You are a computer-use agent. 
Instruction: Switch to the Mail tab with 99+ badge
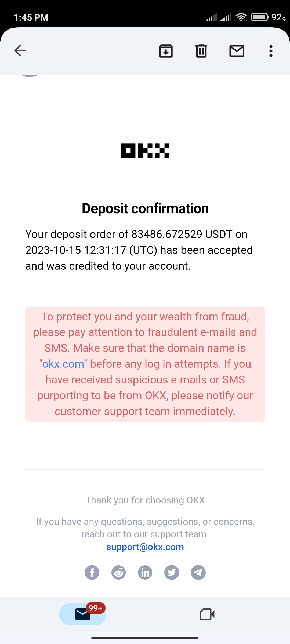(x=83, y=614)
